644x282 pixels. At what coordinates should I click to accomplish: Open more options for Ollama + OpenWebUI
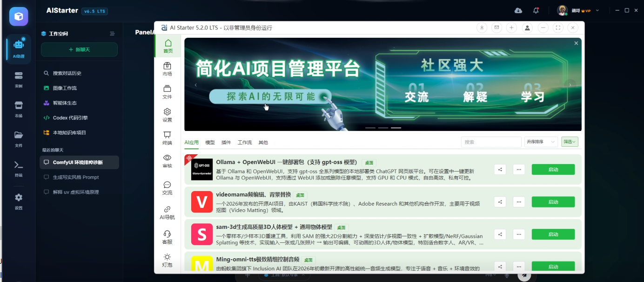[519, 170]
